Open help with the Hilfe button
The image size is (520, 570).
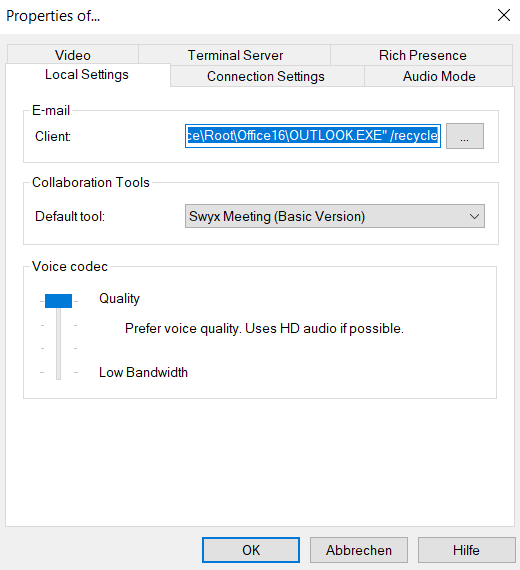pyautogui.click(x=467, y=550)
